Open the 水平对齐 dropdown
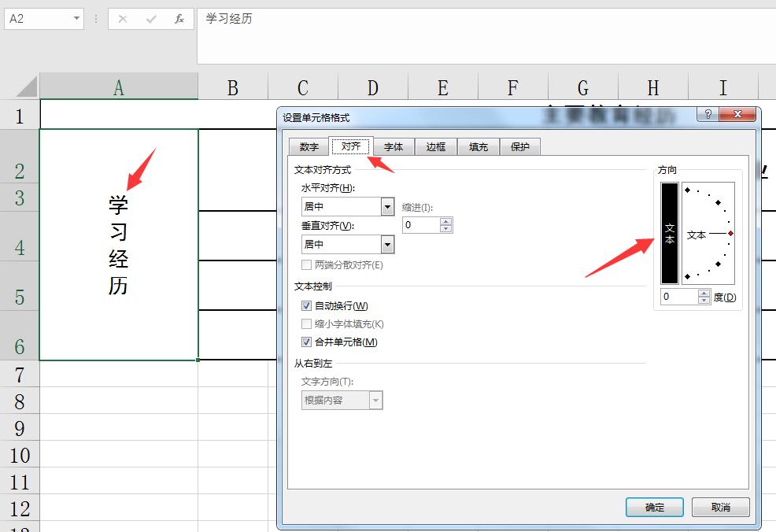Viewport: 776px width, 532px height. (387, 205)
